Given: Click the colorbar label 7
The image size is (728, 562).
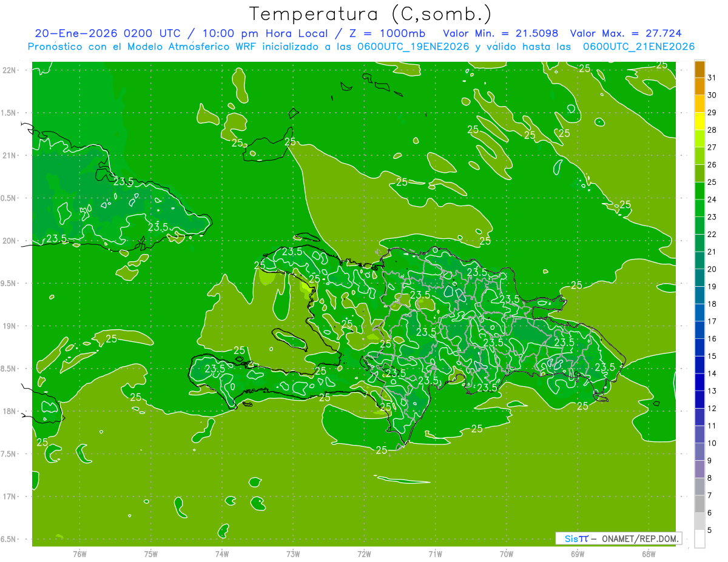Looking at the screenshot, I should click(710, 495).
